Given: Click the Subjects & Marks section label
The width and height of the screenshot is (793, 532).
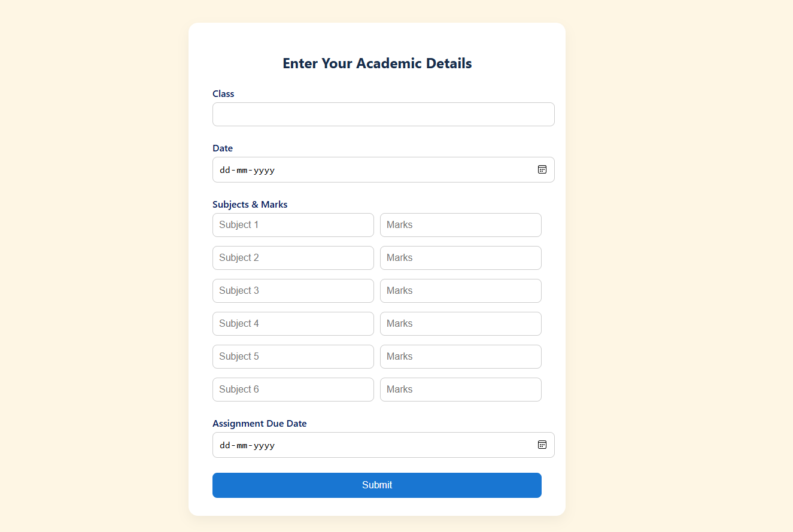Looking at the screenshot, I should coord(250,204).
